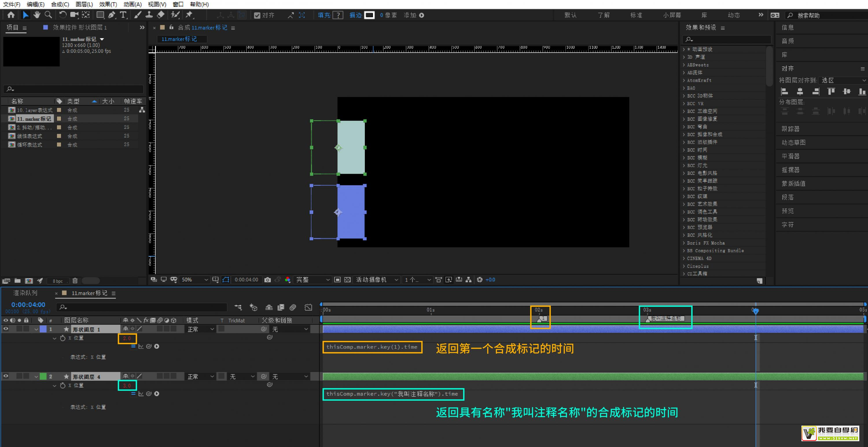Pick the Zoom magnifier tool
Viewport: 868px width, 447px height.
pyautogui.click(x=49, y=15)
